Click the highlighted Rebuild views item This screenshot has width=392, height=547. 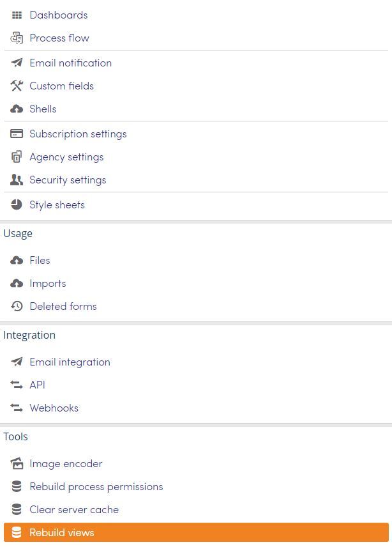196,532
